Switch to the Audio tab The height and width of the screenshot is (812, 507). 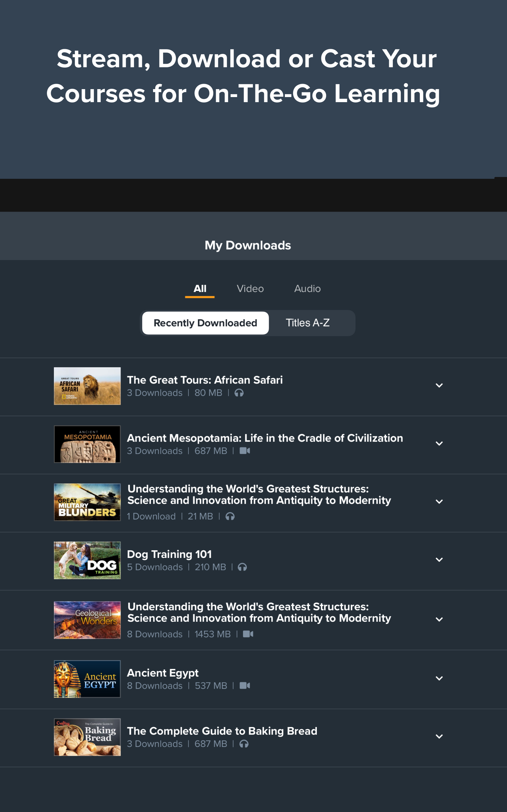[x=307, y=289]
